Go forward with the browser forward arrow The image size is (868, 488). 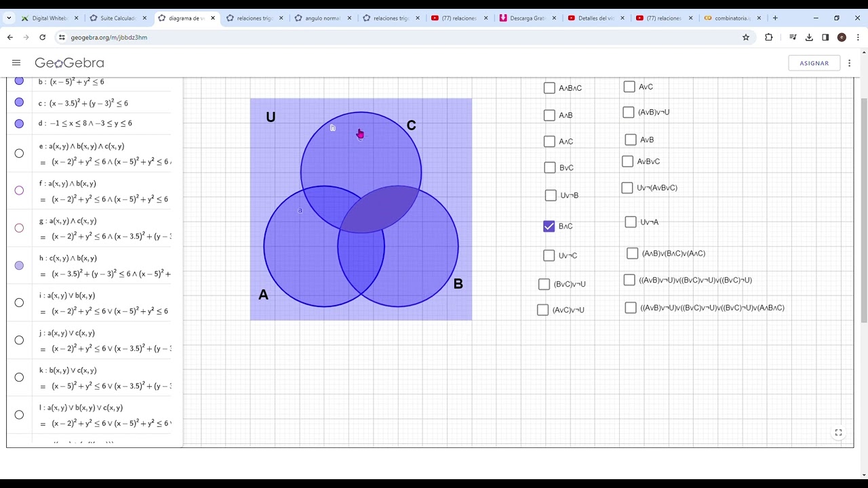tap(26, 37)
